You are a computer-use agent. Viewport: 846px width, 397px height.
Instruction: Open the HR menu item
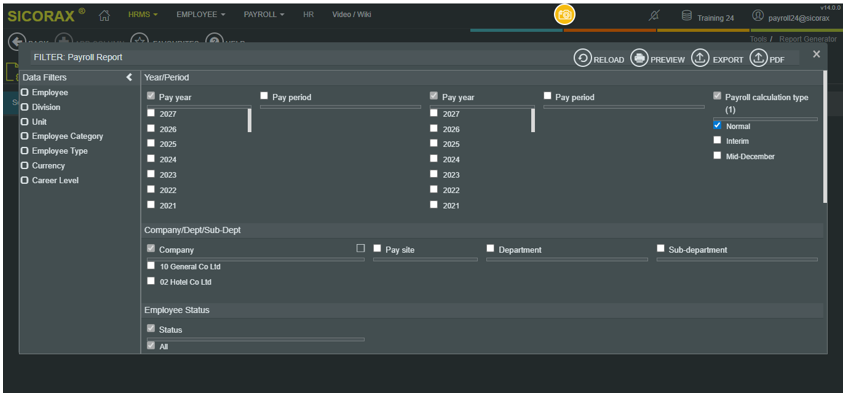point(309,15)
